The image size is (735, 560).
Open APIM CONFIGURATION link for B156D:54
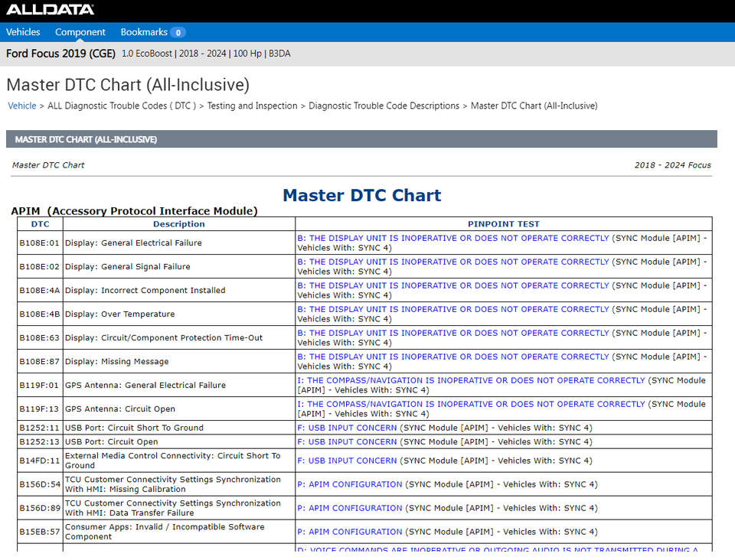(x=349, y=484)
